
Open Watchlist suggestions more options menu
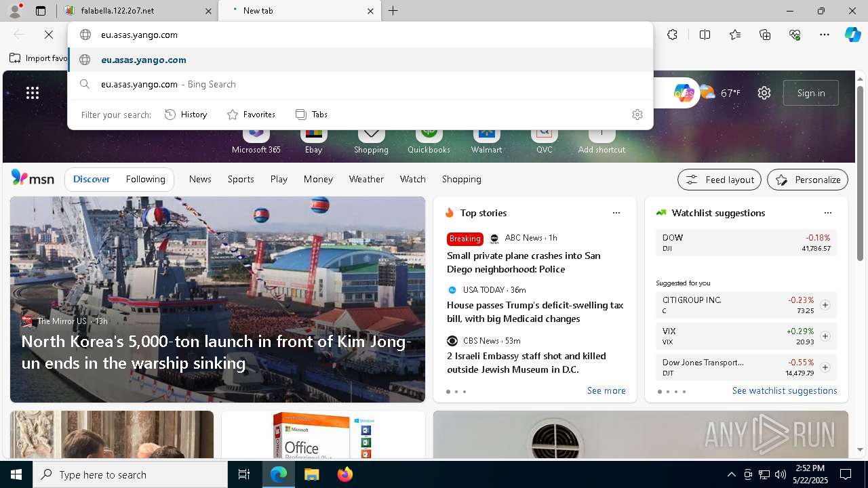(828, 213)
